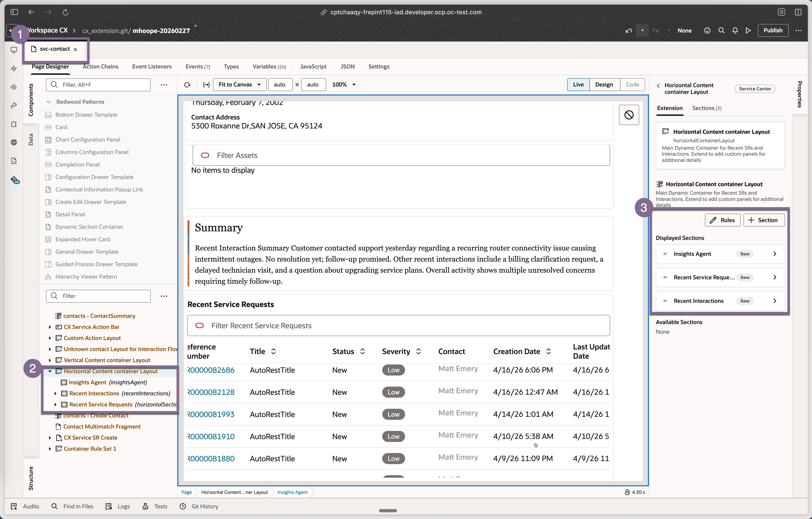
Task: Add a new Section
Action: click(x=764, y=220)
